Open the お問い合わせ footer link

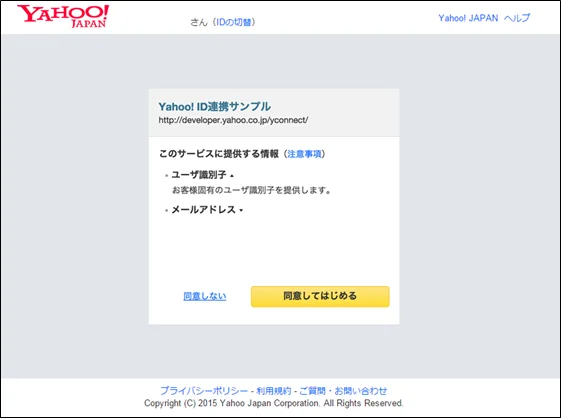point(361,391)
